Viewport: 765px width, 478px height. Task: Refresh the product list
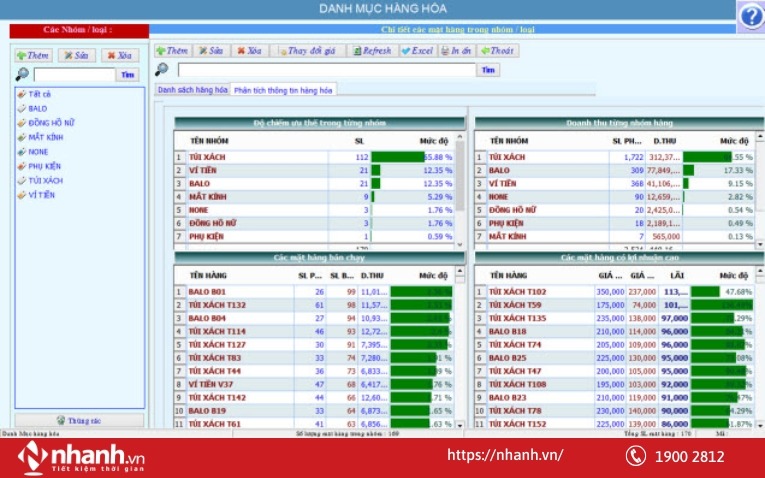tap(372, 51)
